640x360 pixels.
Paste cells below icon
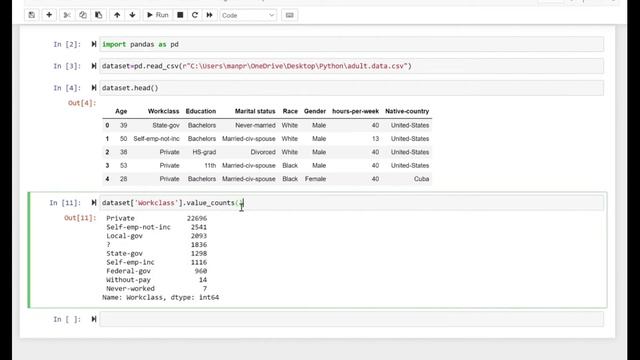[98, 15]
